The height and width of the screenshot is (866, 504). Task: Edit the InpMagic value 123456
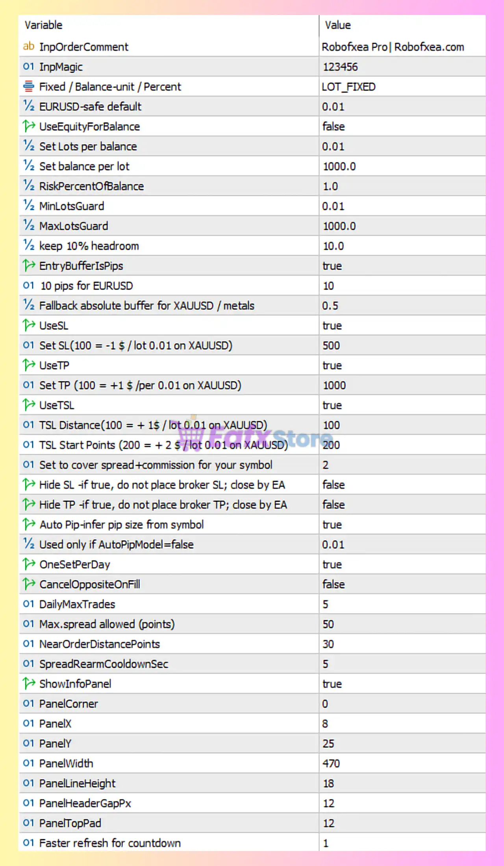pyautogui.click(x=340, y=67)
